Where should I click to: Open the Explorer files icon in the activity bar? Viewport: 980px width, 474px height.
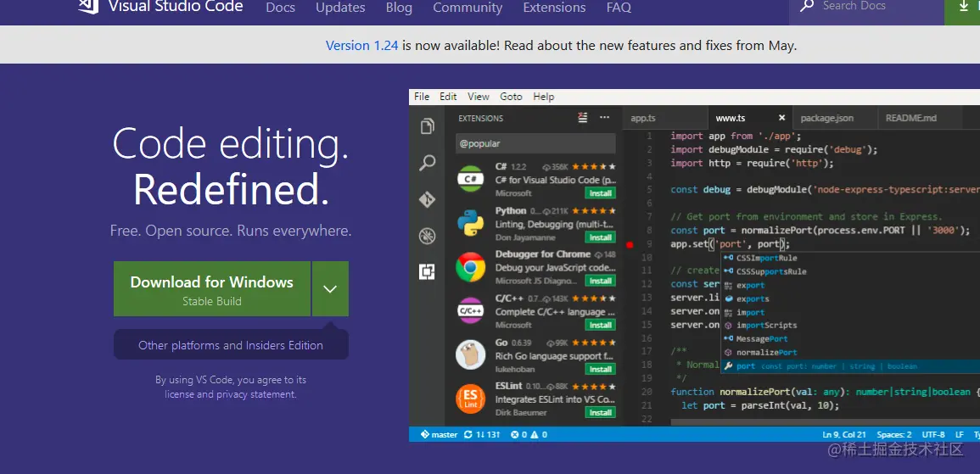click(x=428, y=126)
